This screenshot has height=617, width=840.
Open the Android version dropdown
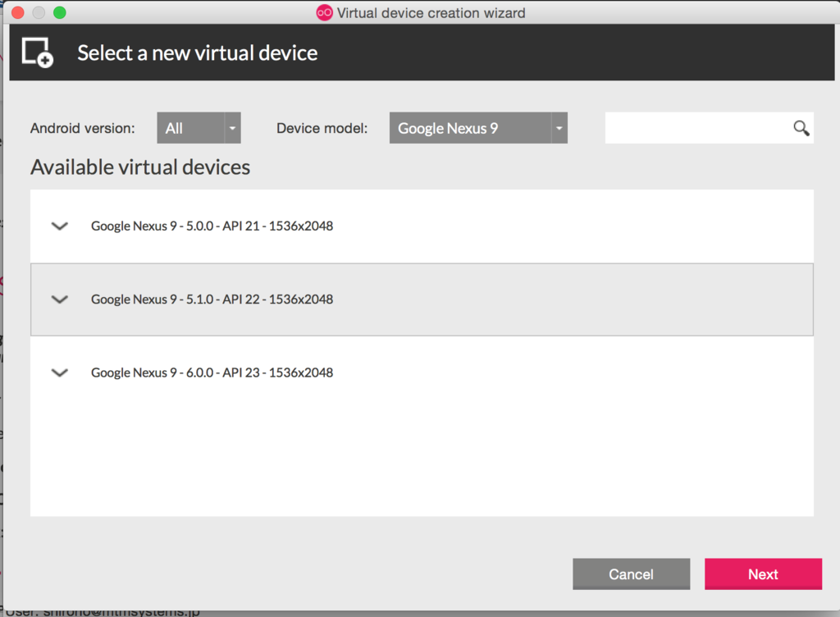pyautogui.click(x=199, y=128)
